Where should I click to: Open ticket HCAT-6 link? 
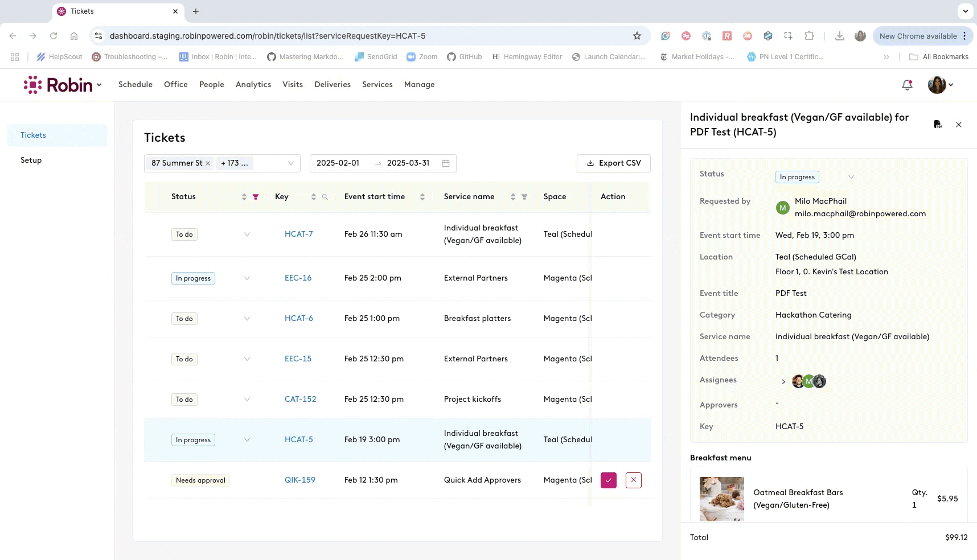(299, 319)
